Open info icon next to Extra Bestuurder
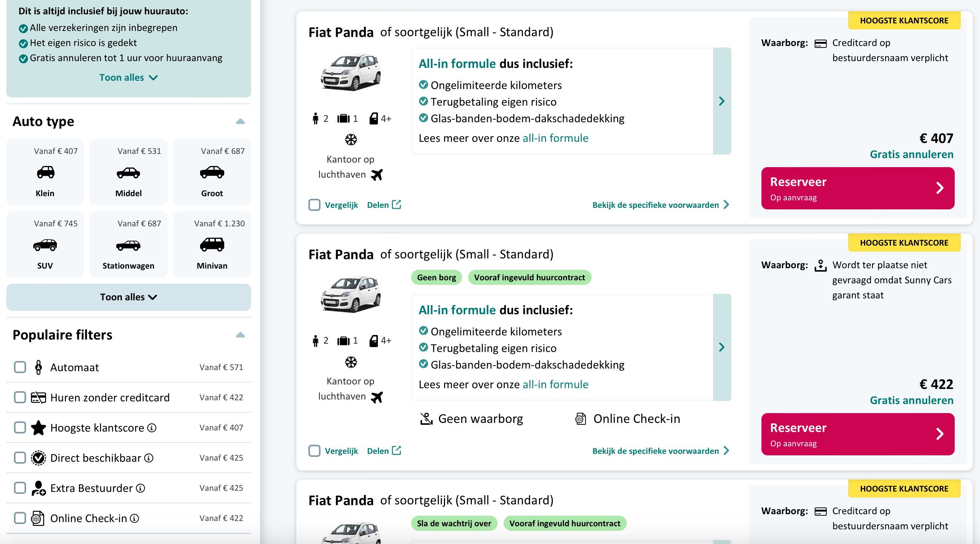980x544 pixels. click(x=140, y=488)
